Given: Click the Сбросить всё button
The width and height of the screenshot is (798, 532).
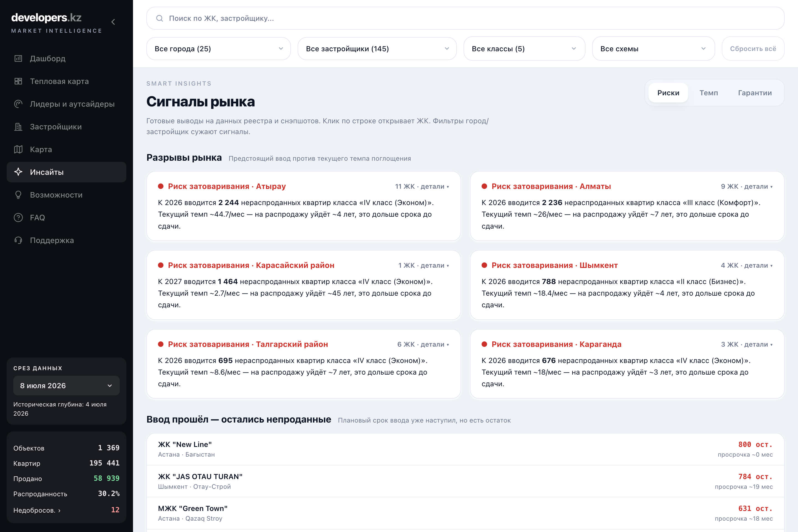Looking at the screenshot, I should click(x=753, y=48).
